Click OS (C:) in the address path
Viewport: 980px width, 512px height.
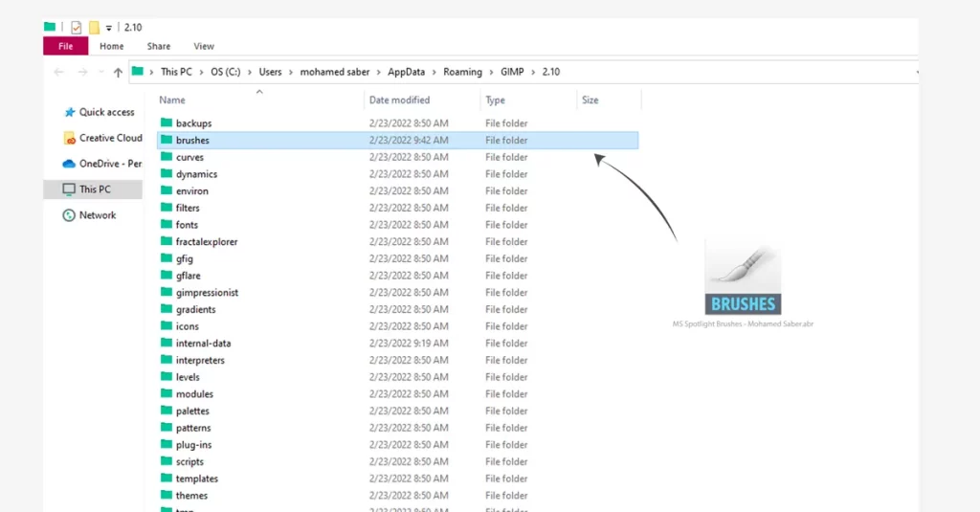226,72
